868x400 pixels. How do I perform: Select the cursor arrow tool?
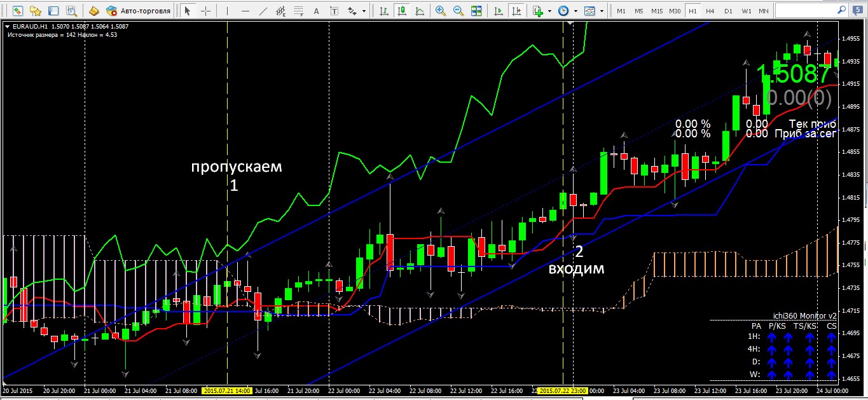tap(188, 11)
